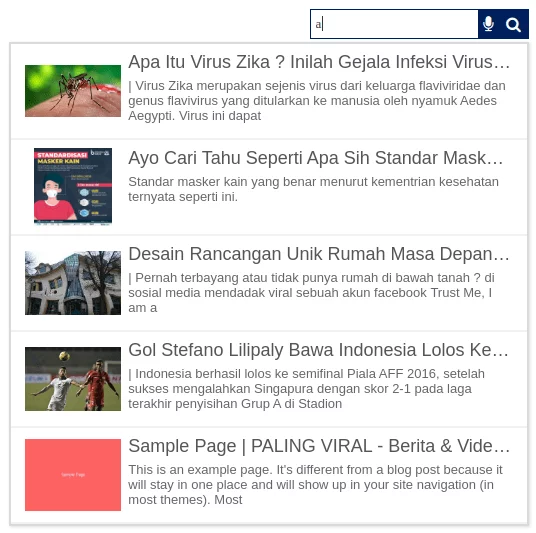Click the 'Standar masker kain yang benar' snippet

pos(313,189)
